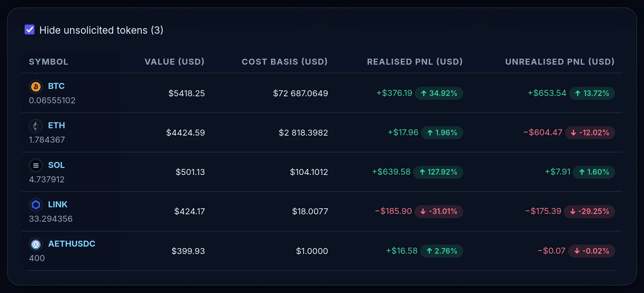Select ETH cost basis $2 818.3982
644x293 pixels.
pos(303,133)
